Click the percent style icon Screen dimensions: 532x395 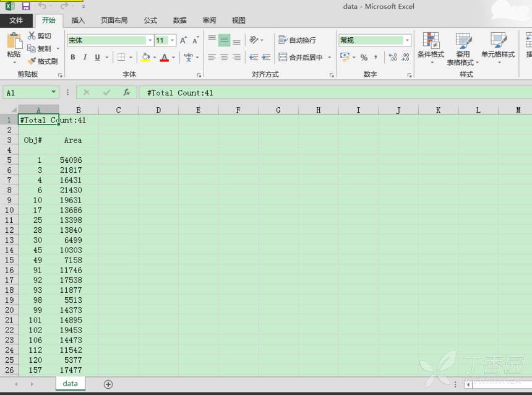[x=364, y=58]
